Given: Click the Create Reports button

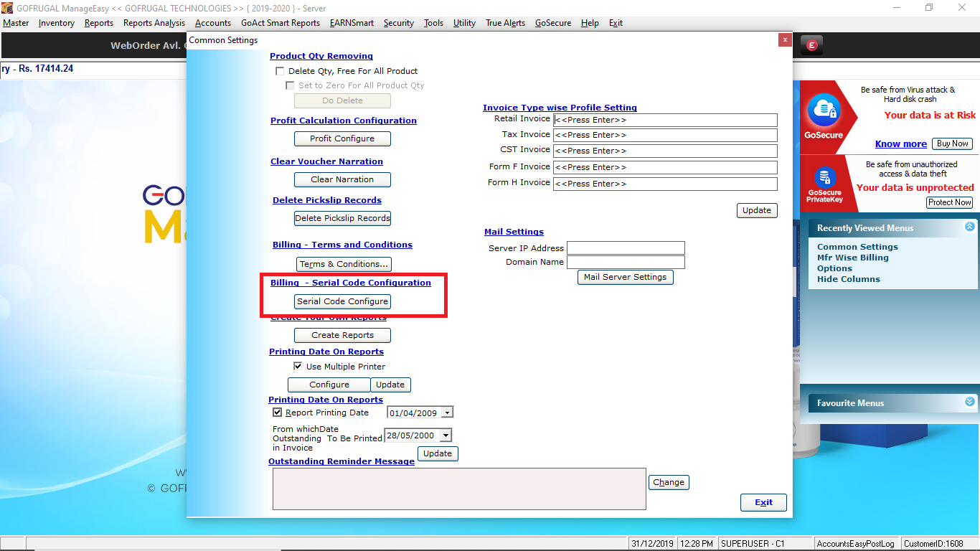Looking at the screenshot, I should pyautogui.click(x=342, y=335).
